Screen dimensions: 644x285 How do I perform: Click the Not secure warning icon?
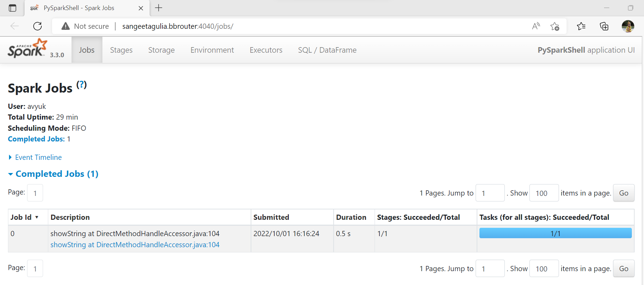click(x=66, y=26)
